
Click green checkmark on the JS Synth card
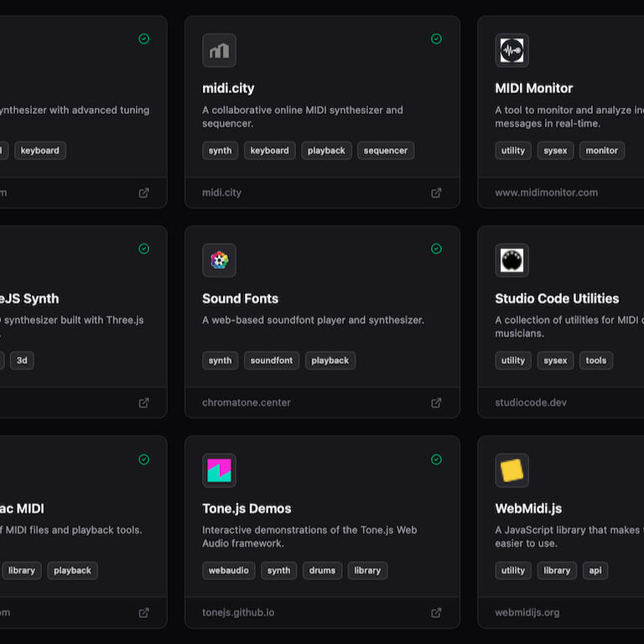tap(143, 248)
